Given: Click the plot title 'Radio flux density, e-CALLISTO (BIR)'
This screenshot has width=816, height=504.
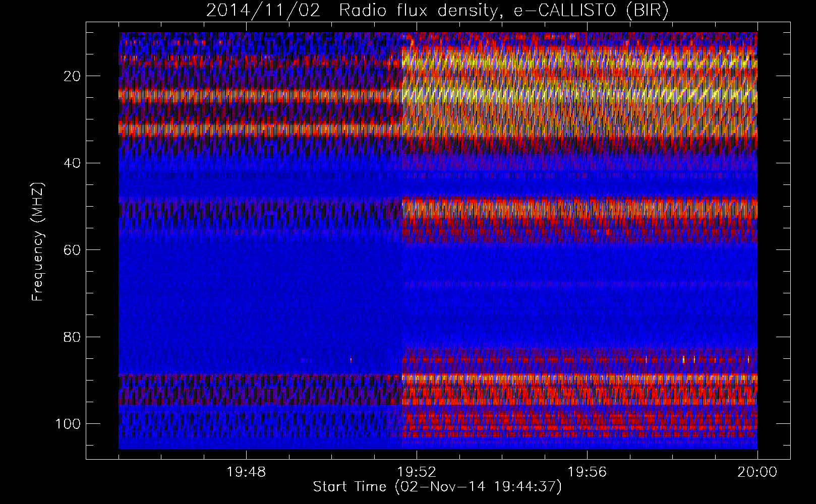Looking at the screenshot, I should point(503,11).
